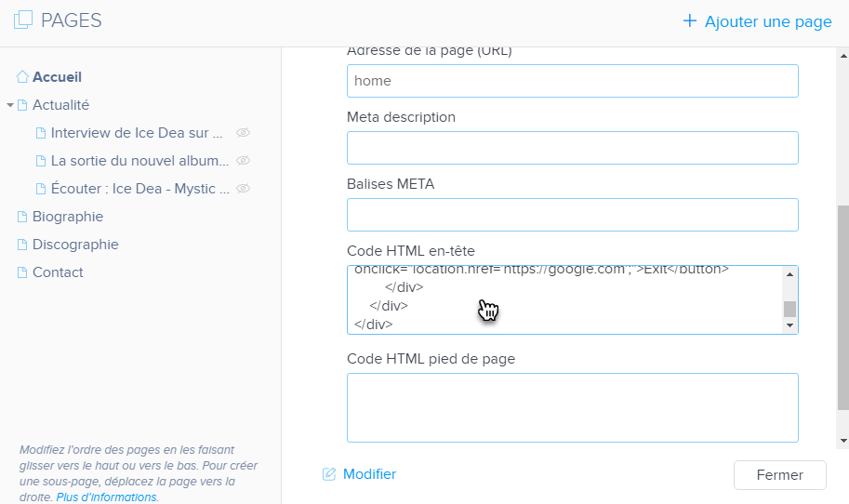Click the Pages stack icon in header
This screenshot has height=504, width=849.
pos(23,20)
